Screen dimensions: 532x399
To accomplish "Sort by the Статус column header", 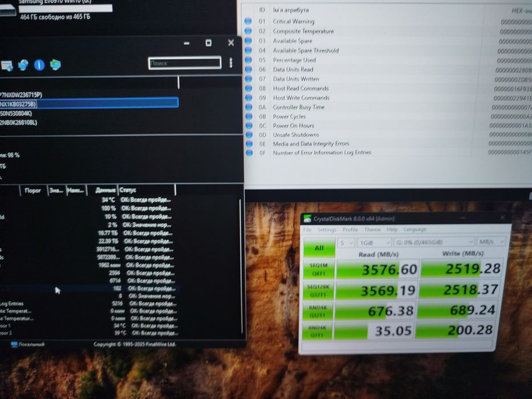I will point(147,190).
